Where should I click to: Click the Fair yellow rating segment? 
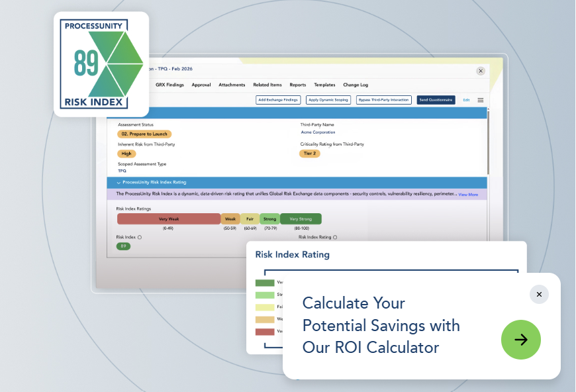[250, 219]
